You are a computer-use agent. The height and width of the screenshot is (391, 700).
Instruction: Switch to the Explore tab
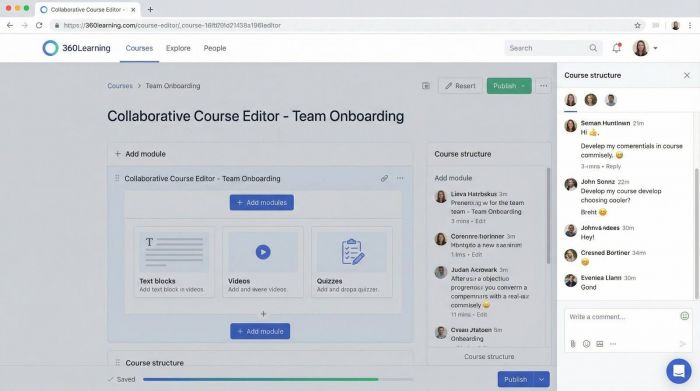coord(178,48)
